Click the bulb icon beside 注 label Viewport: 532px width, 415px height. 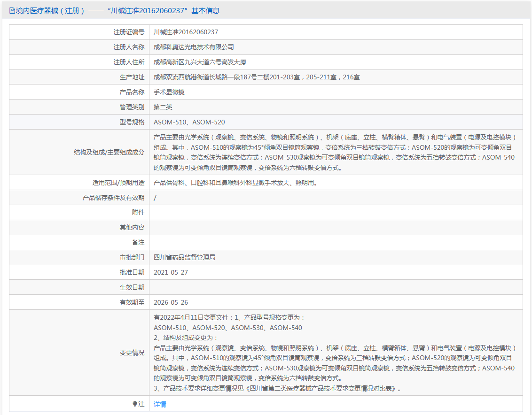[x=135, y=404]
